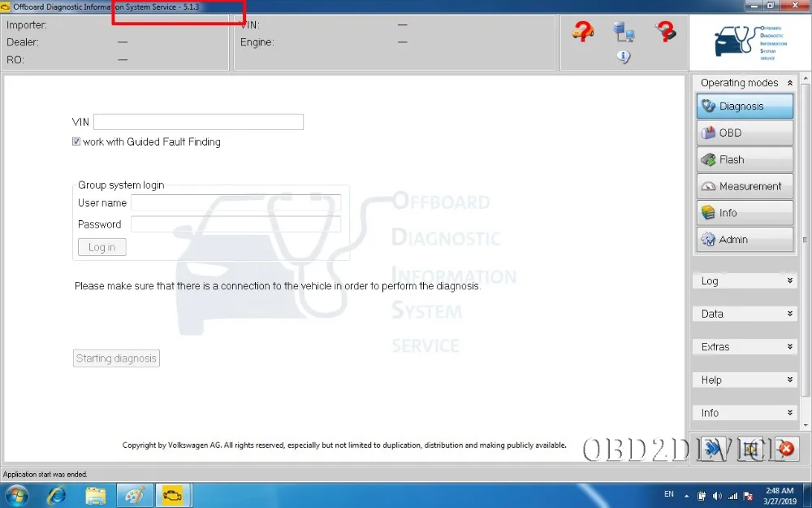
Task: Click the fullscreen frame icon at bottom
Action: click(749, 449)
